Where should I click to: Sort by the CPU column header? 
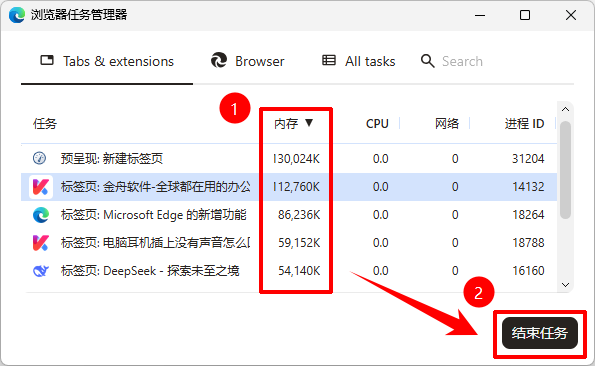pos(377,124)
